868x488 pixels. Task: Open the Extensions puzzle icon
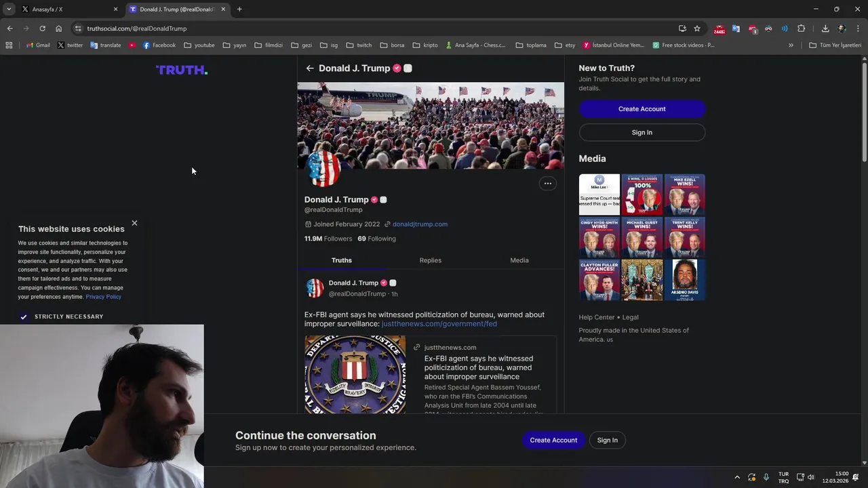tap(802, 28)
